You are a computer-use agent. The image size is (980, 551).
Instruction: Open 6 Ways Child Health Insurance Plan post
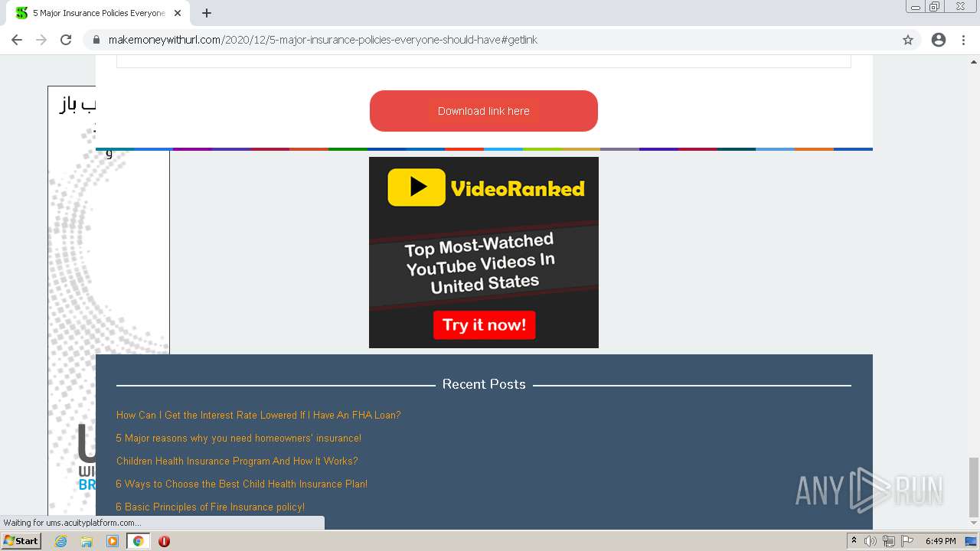pyautogui.click(x=242, y=484)
